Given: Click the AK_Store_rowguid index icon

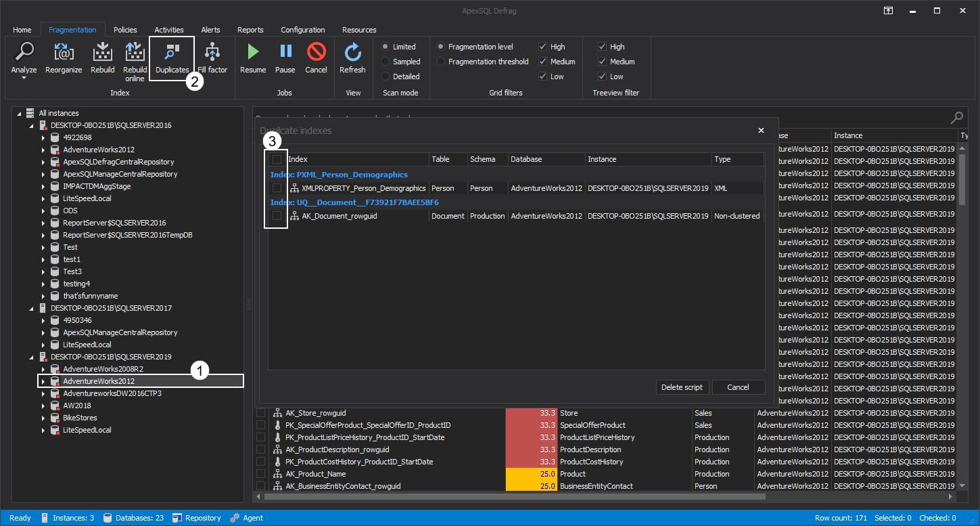Looking at the screenshot, I should point(277,413).
